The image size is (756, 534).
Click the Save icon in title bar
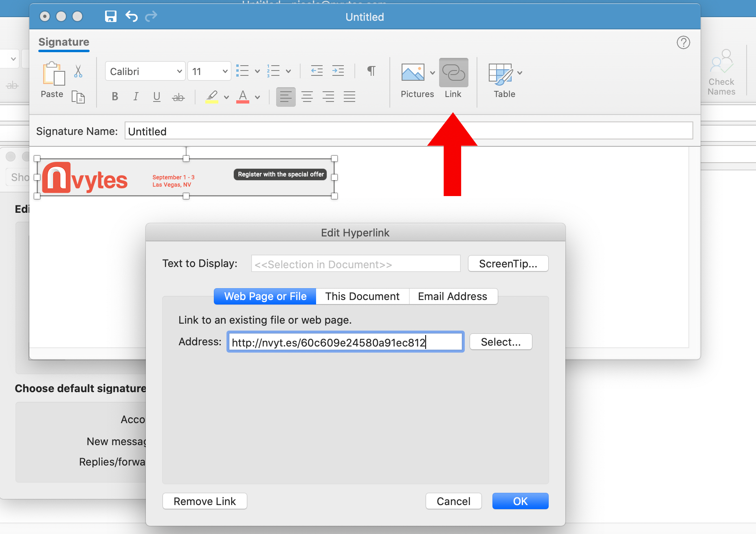pyautogui.click(x=110, y=16)
